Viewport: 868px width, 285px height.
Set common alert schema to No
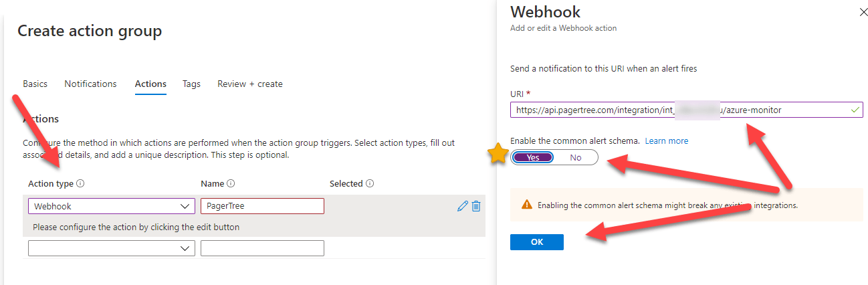coord(575,158)
